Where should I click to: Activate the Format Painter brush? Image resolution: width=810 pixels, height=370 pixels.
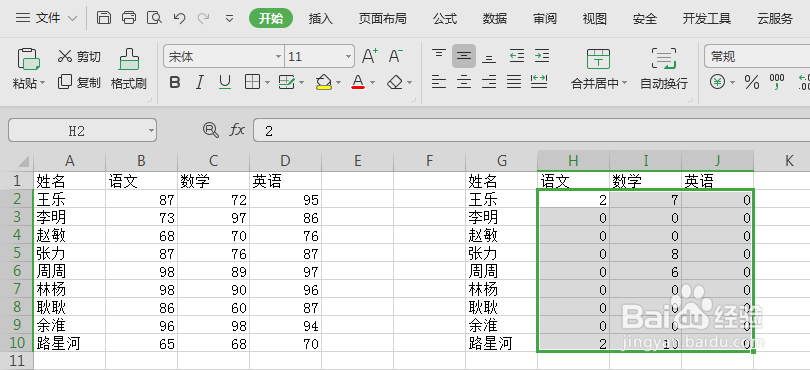coord(129,69)
